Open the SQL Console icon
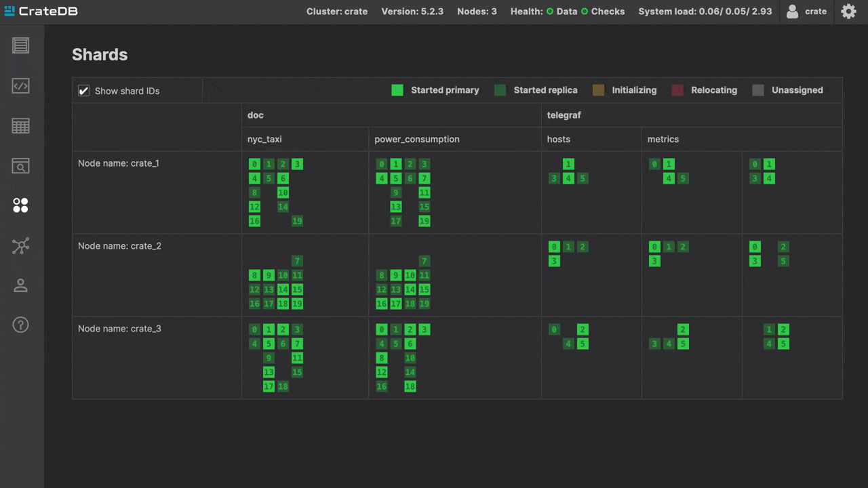868x488 pixels. pyautogui.click(x=21, y=86)
